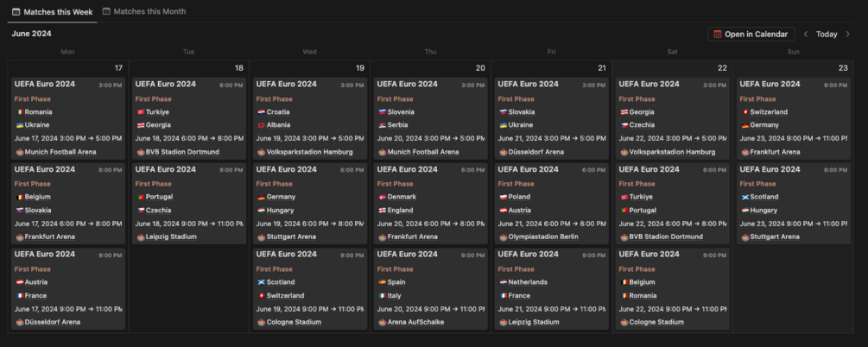Click the Poland flag on June 21

(x=504, y=197)
